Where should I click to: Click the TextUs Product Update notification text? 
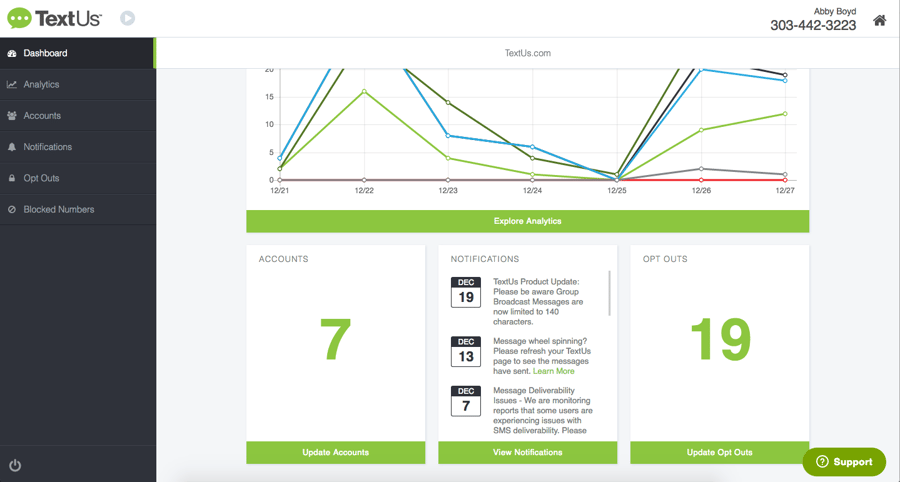click(x=538, y=302)
